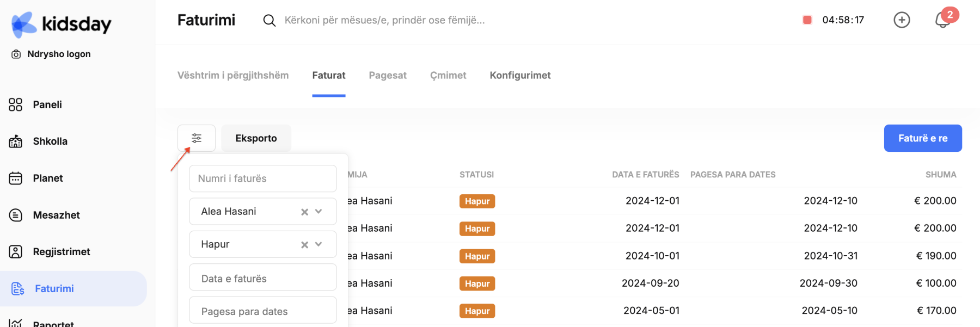Click the plus circle add icon
The image size is (980, 327).
[x=902, y=20]
